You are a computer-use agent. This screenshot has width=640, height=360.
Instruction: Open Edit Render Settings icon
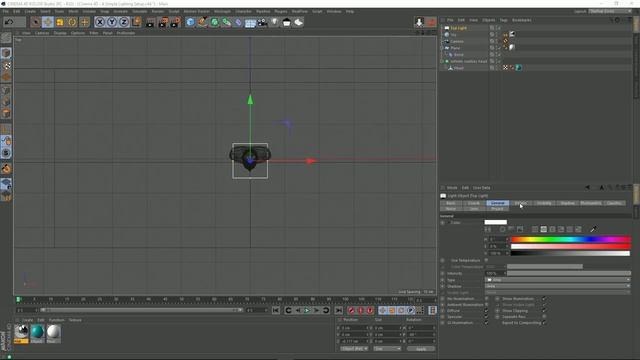[x=175, y=22]
